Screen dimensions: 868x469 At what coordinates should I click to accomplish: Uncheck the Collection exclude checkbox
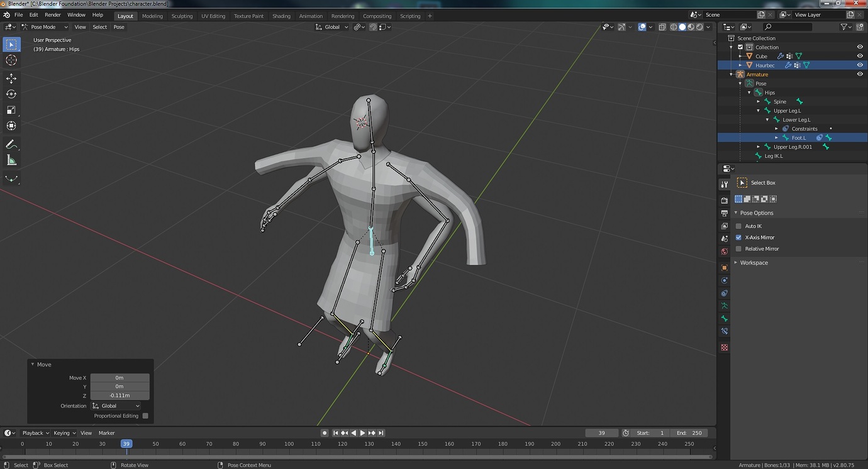point(740,47)
